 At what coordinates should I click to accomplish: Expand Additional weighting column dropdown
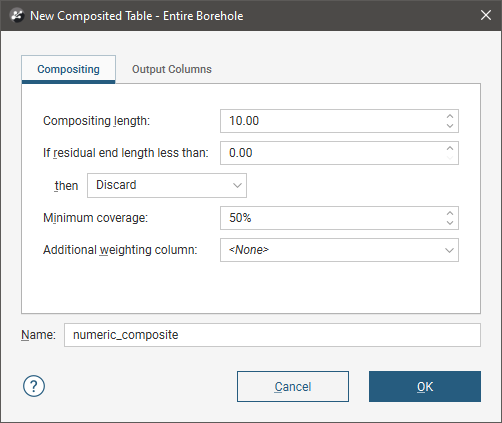pyautogui.click(x=339, y=250)
